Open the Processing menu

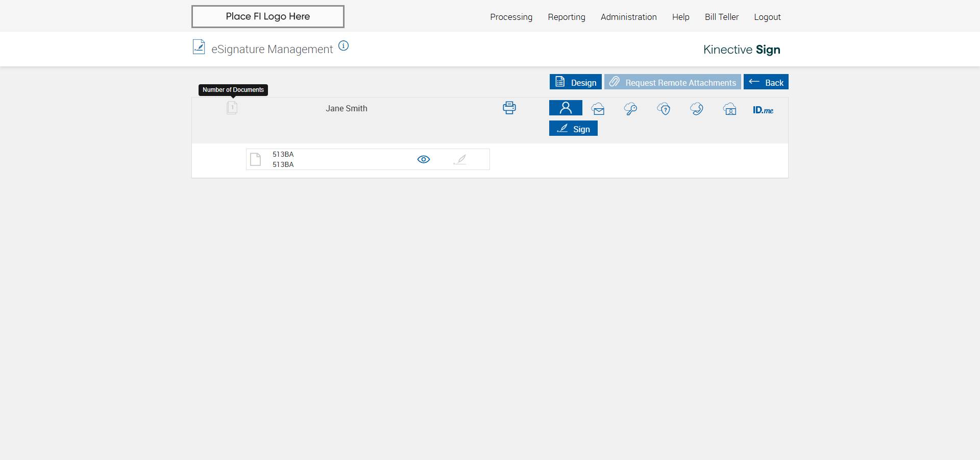pyautogui.click(x=511, y=17)
